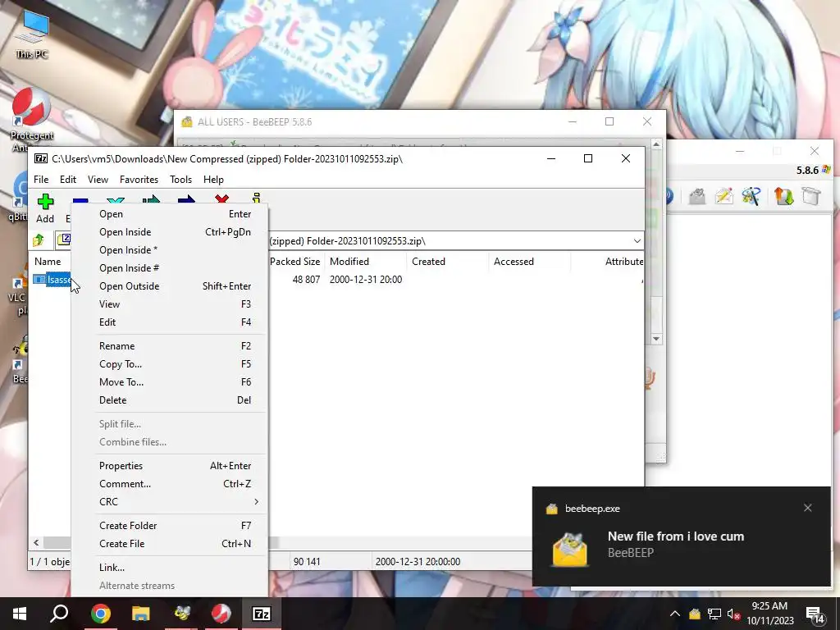Viewport: 840px width, 630px height.
Task: Open the File menu in 7-Zip
Action: pyautogui.click(x=41, y=180)
